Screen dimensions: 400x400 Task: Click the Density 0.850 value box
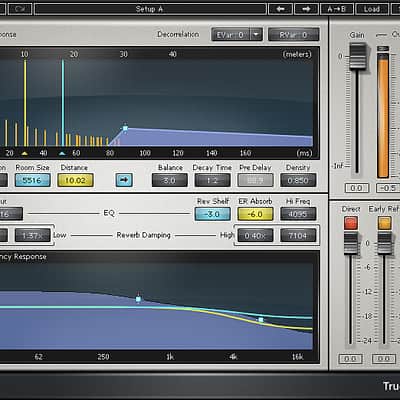[298, 180]
